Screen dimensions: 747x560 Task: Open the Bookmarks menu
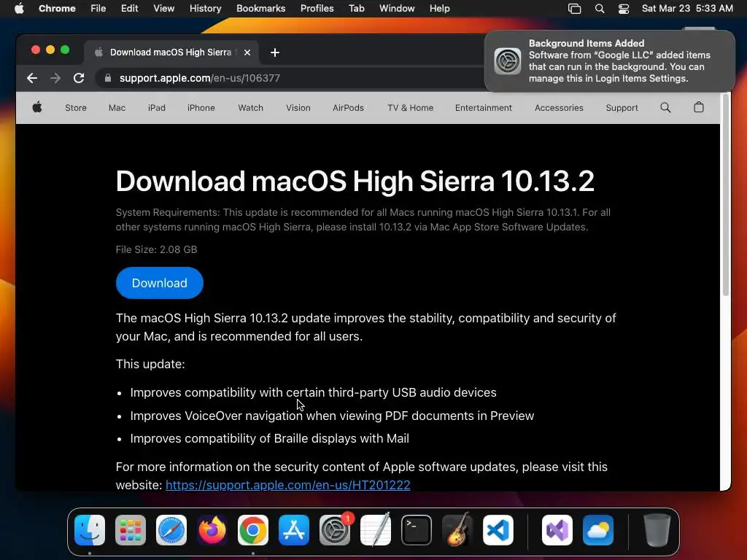coord(260,8)
